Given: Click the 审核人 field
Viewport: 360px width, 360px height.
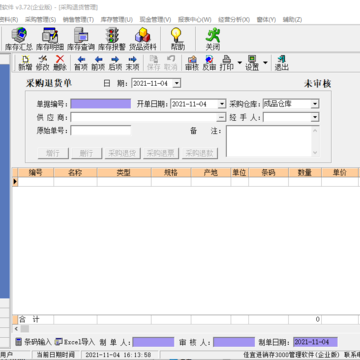Looking at the screenshot, I should (234, 342).
